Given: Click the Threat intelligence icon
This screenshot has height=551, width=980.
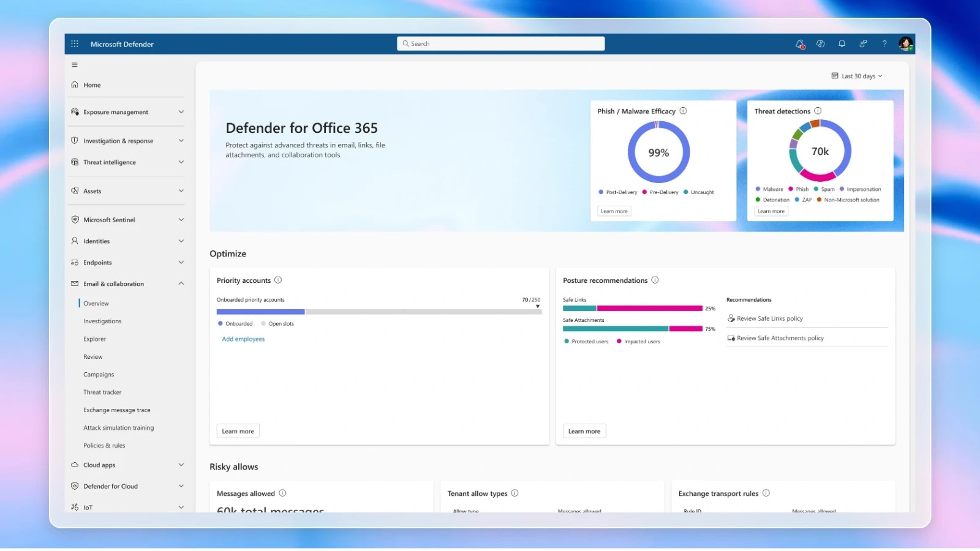Looking at the screenshot, I should tap(75, 162).
